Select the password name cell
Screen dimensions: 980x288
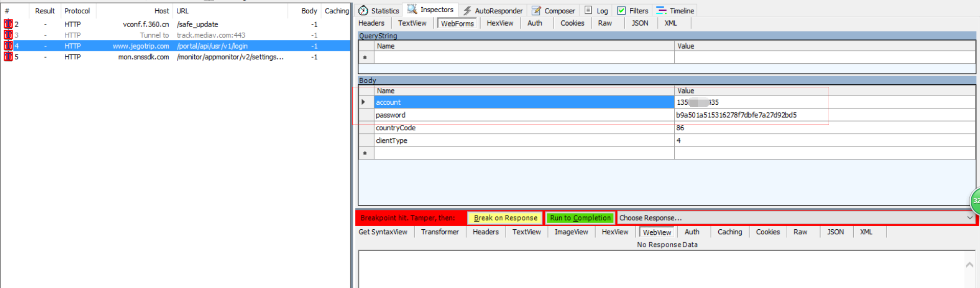(524, 115)
